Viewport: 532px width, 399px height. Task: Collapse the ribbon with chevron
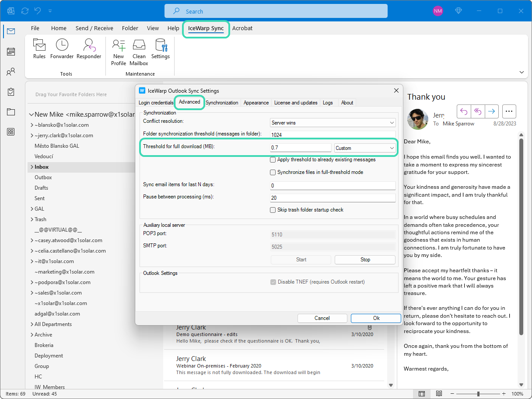point(521,72)
